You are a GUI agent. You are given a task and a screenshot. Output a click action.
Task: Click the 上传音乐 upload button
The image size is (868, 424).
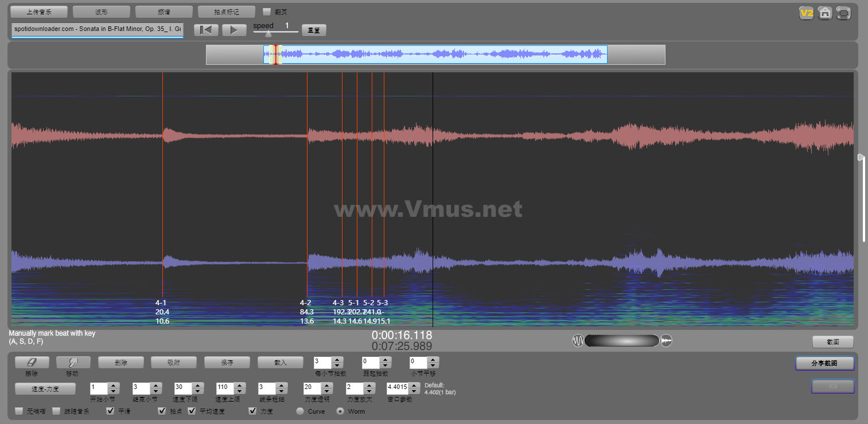pos(39,11)
